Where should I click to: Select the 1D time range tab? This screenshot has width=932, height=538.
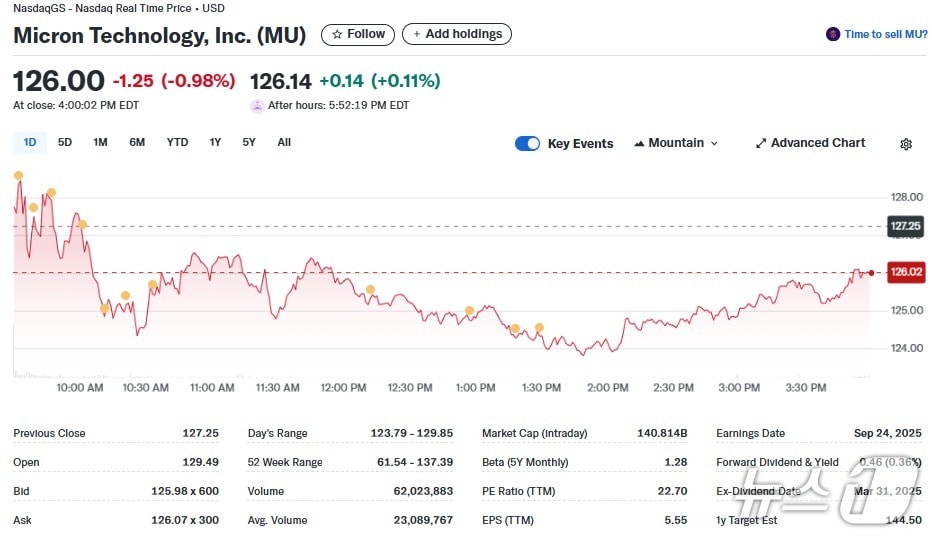[30, 143]
